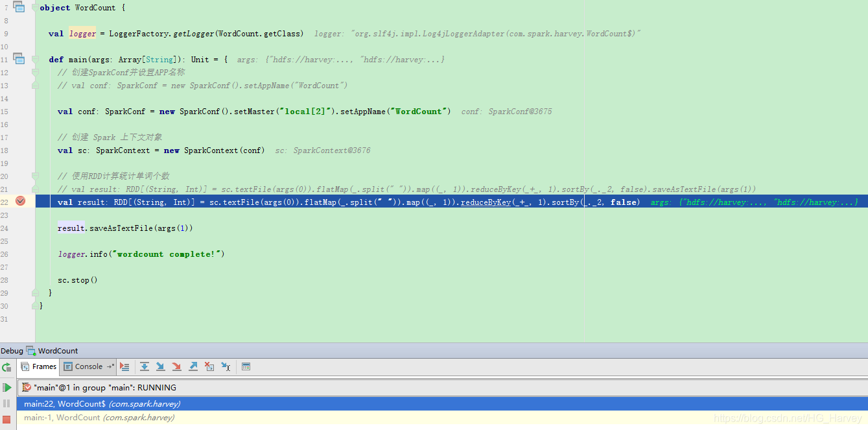Click 'new SparkContext(conf)' on line 18
Viewport: 868px width, 430px height.
point(214,150)
